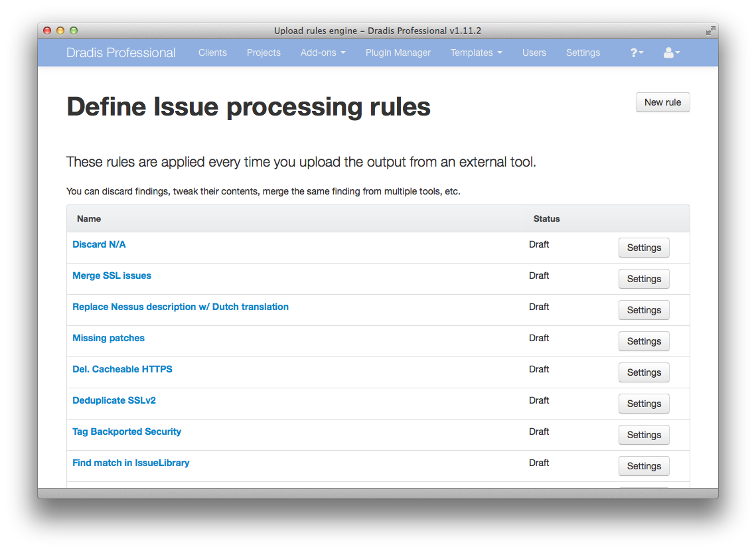Open the Merge SSL issues rule
This screenshot has height=551, width=756.
coord(112,275)
